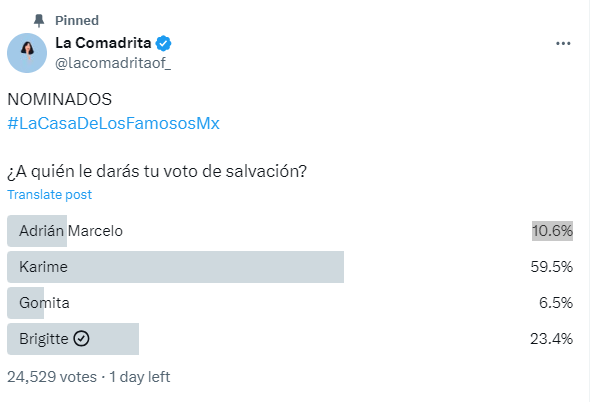
Task: Click the 10.6% result for Adrián Marcelo
Action: pyautogui.click(x=551, y=231)
